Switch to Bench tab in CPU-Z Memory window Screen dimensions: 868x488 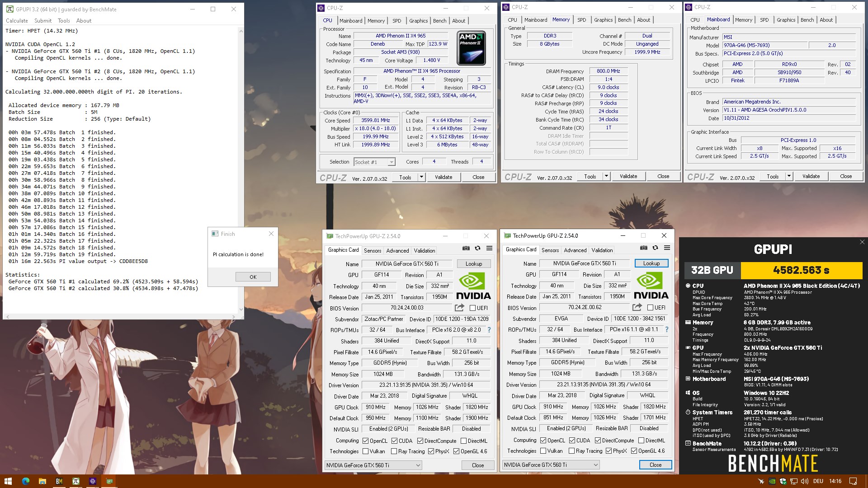click(x=624, y=20)
